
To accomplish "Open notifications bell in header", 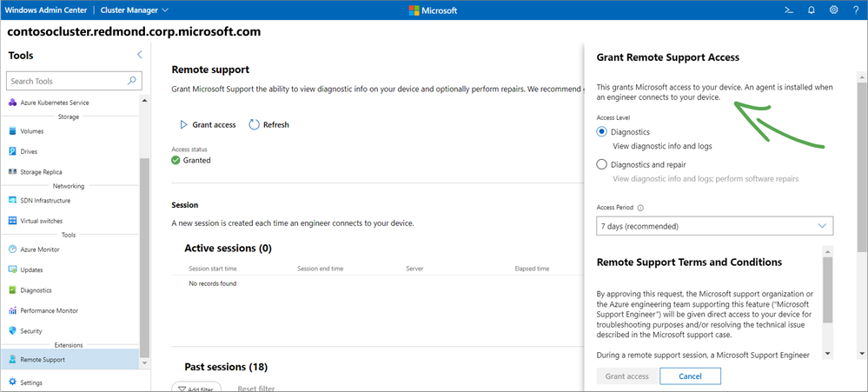I will click(812, 10).
